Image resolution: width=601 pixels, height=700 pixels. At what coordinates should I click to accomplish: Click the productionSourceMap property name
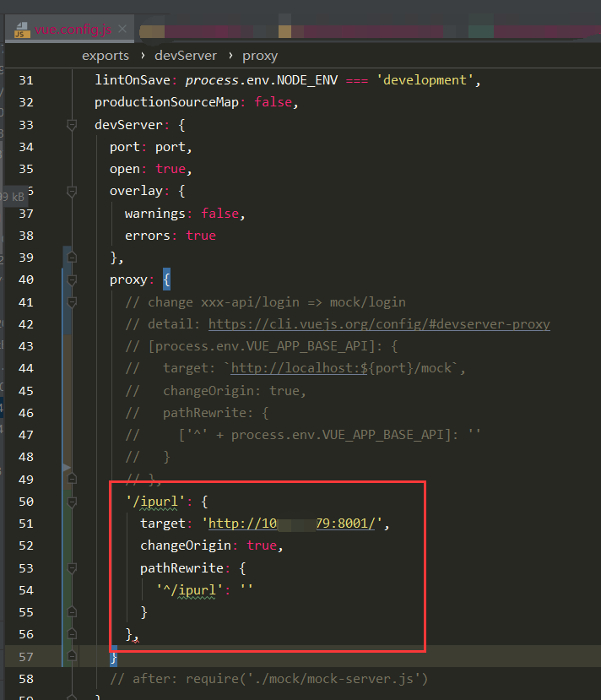[x=167, y=102]
